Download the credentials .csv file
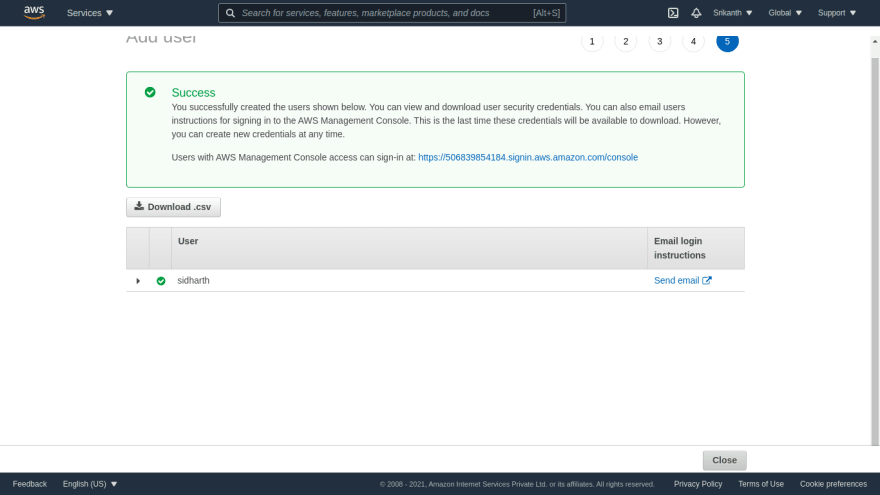880x495 pixels. [x=173, y=207]
